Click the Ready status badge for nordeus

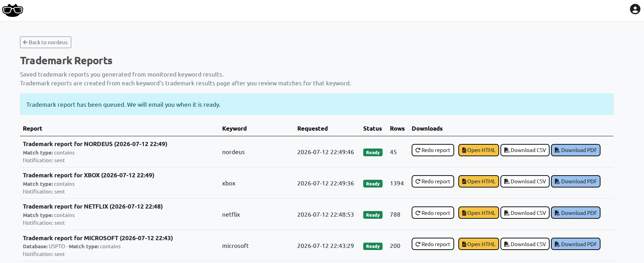373,152
